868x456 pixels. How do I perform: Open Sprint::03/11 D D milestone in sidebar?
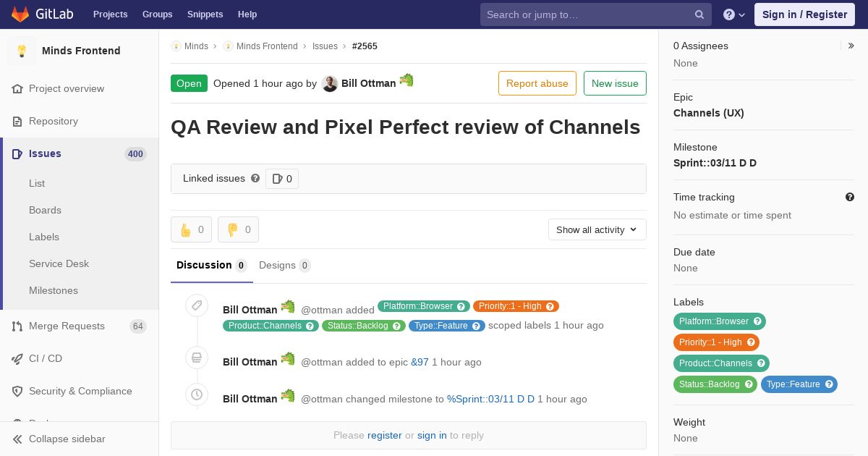715,163
